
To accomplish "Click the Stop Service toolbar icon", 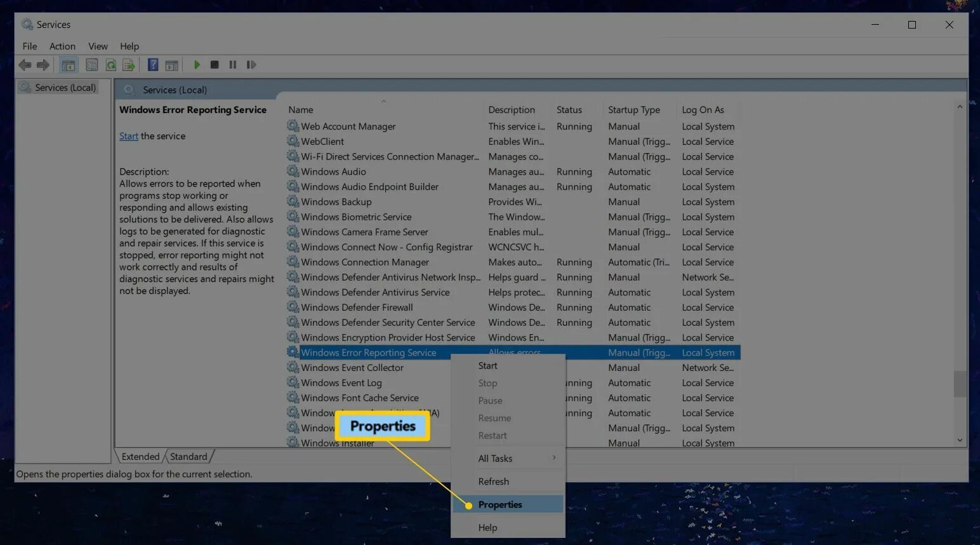I will (215, 65).
